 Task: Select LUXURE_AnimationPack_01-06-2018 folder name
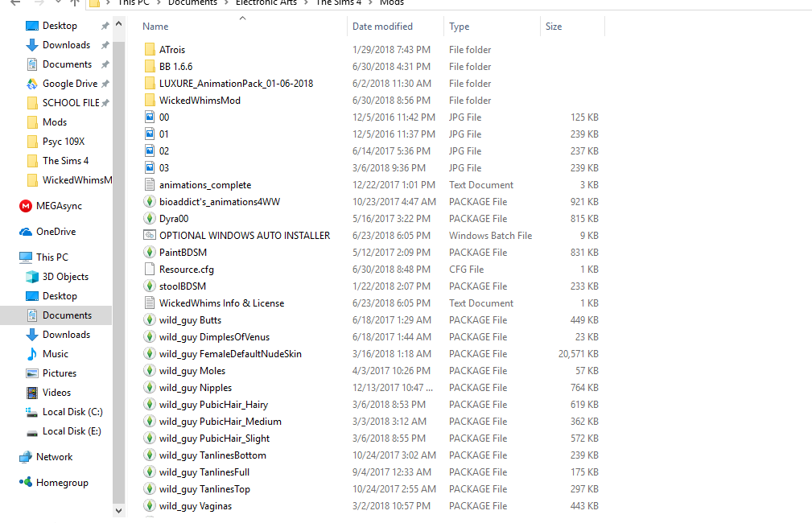[236, 84]
